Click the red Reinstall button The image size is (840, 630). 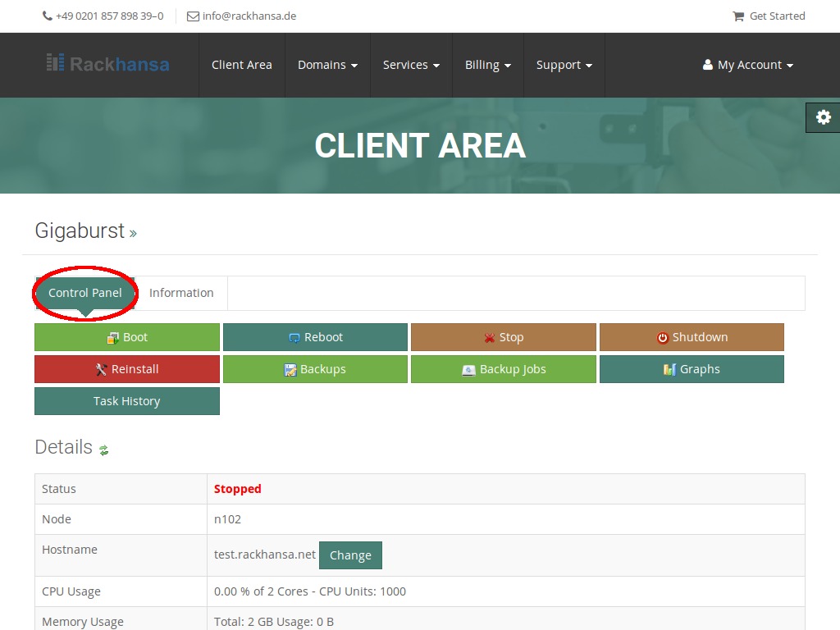[127, 369]
